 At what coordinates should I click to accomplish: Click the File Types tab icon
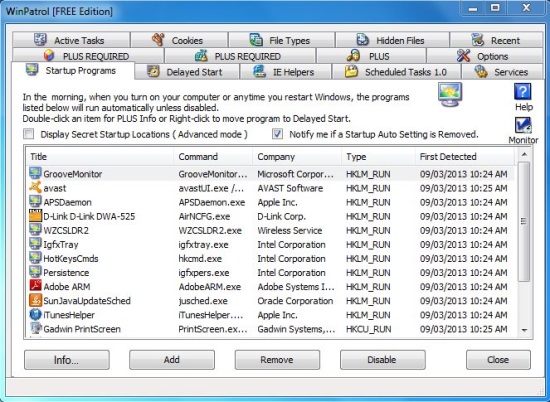click(x=256, y=40)
